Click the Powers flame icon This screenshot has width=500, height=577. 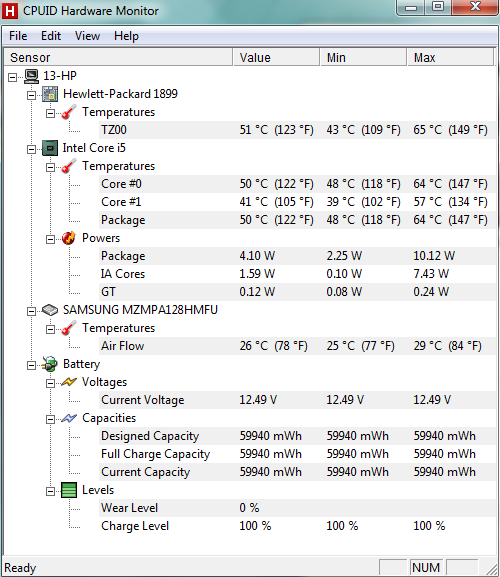(69, 238)
